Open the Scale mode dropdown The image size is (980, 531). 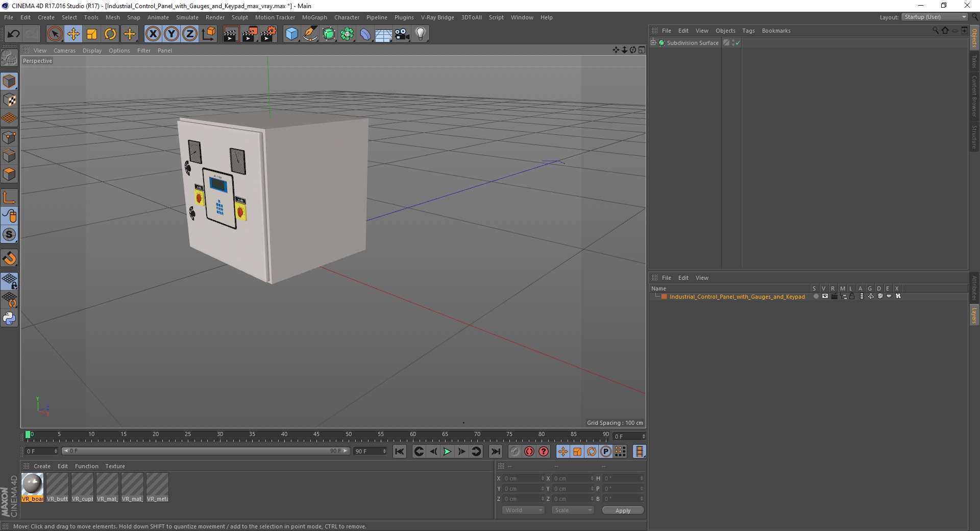point(573,510)
